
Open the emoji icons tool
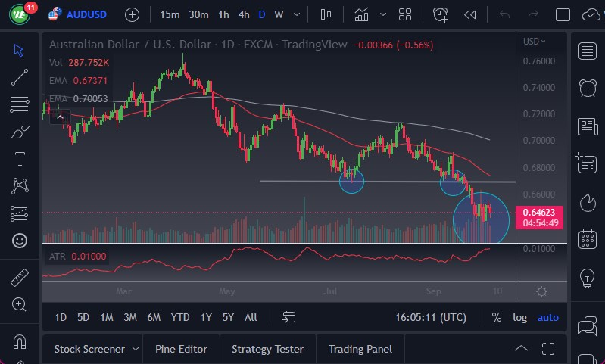click(20, 241)
